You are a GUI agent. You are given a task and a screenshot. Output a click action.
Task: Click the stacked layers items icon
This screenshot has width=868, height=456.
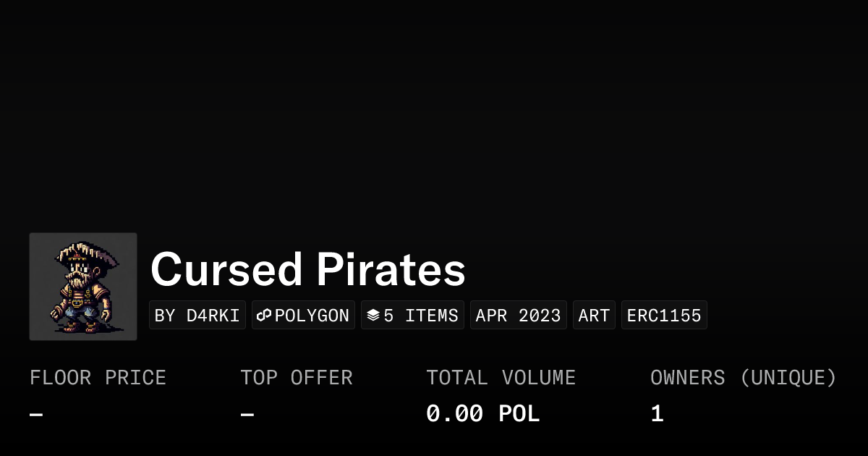pos(373,316)
